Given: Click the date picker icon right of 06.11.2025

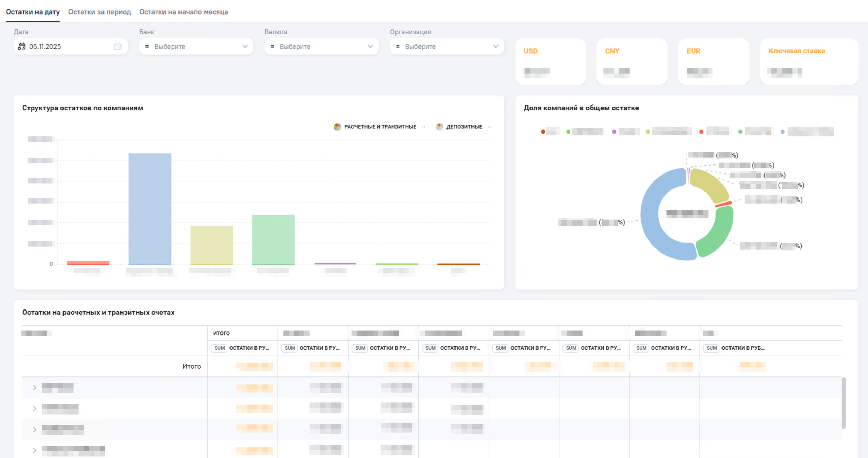Looking at the screenshot, I should (118, 46).
